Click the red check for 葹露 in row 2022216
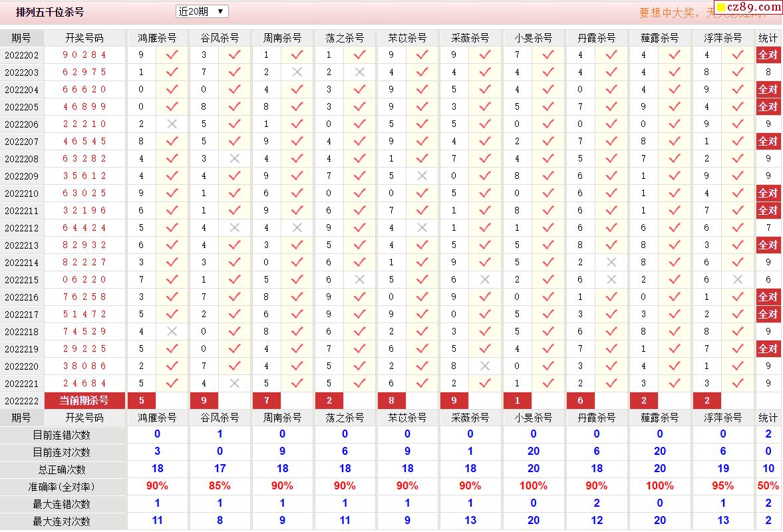 coord(675,297)
